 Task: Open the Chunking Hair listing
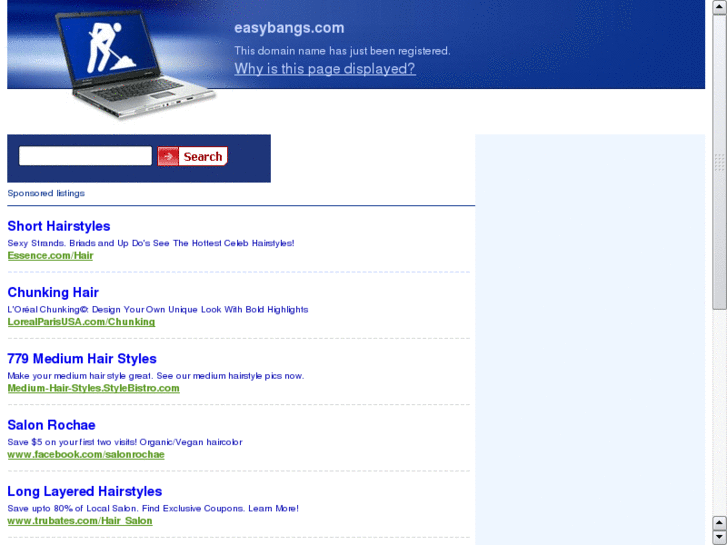pyautogui.click(x=53, y=292)
